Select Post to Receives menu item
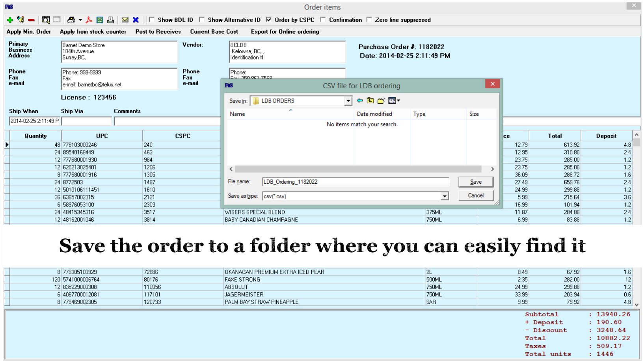644x361 pixels. [158, 32]
